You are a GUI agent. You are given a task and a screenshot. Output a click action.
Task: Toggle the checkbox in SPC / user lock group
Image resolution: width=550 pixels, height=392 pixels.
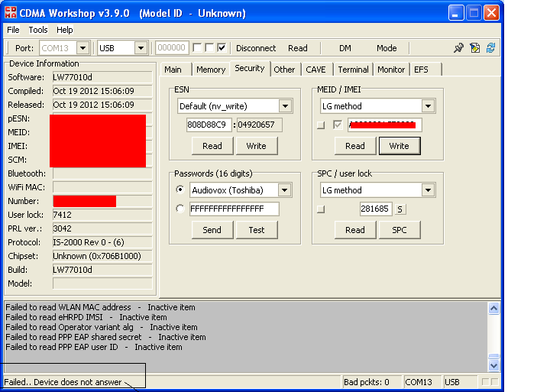pos(321,209)
